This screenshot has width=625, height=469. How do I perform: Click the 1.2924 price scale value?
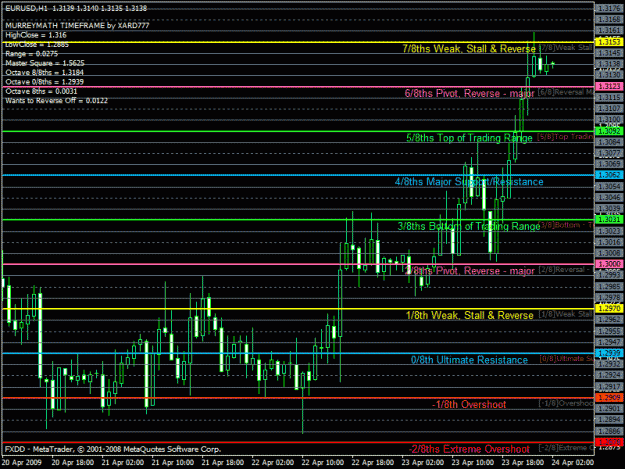coord(610,375)
